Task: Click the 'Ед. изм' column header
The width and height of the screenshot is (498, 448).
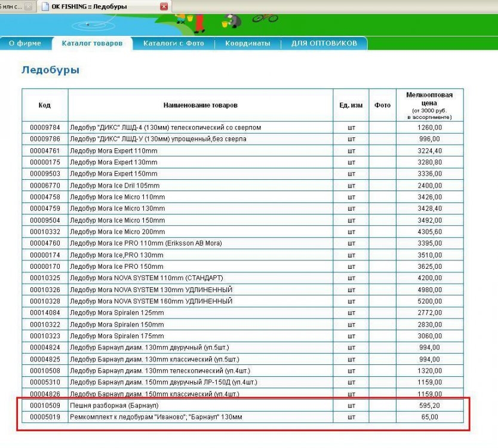Action: pos(351,105)
